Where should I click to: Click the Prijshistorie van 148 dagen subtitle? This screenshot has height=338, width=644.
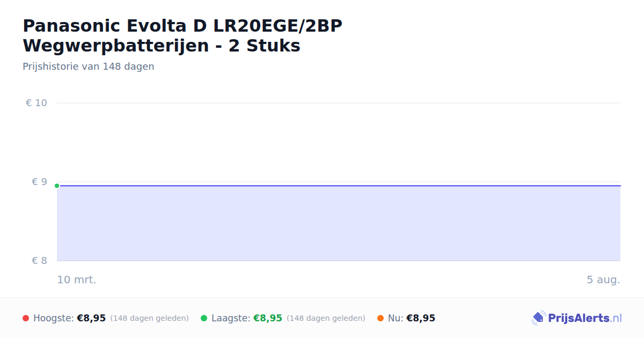coord(89,67)
